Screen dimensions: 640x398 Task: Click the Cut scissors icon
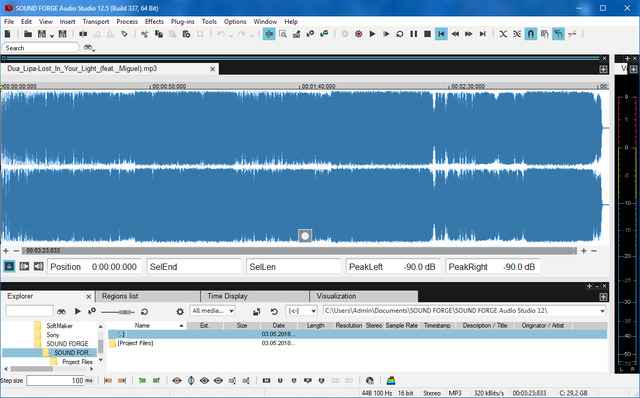(x=144, y=34)
